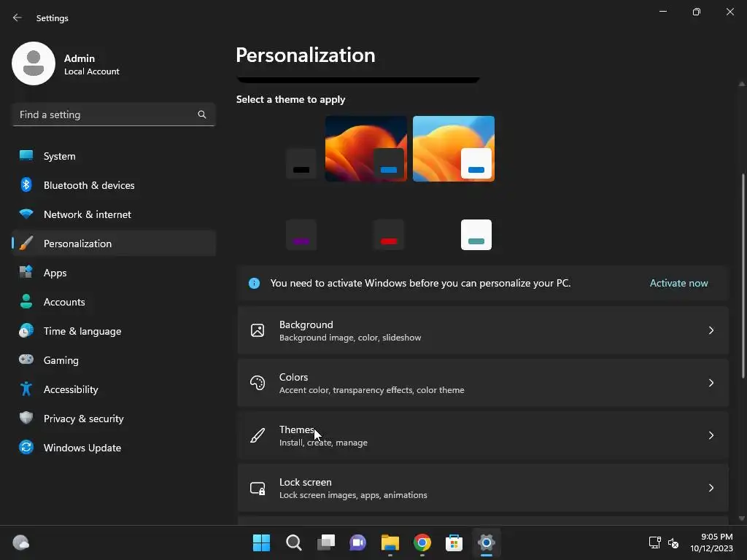Image resolution: width=747 pixels, height=560 pixels.
Task: Click the Windows Update sync icon
Action: (26, 447)
